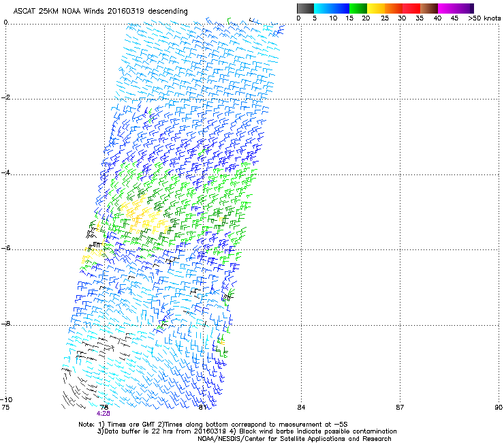Click the purple swath time '4:28'
504x443 pixels.
tap(103, 414)
